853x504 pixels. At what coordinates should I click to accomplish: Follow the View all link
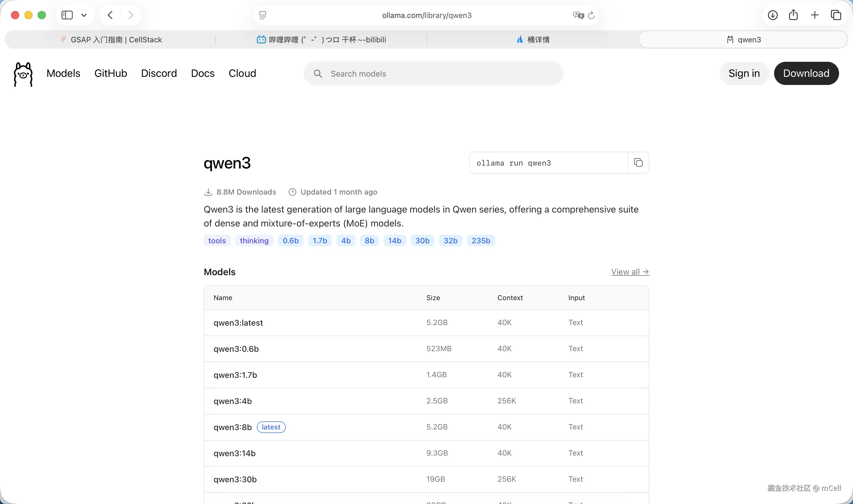[630, 272]
